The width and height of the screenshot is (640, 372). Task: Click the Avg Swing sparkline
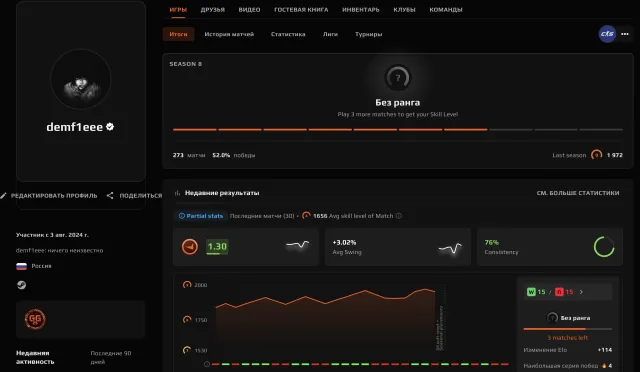click(x=450, y=248)
